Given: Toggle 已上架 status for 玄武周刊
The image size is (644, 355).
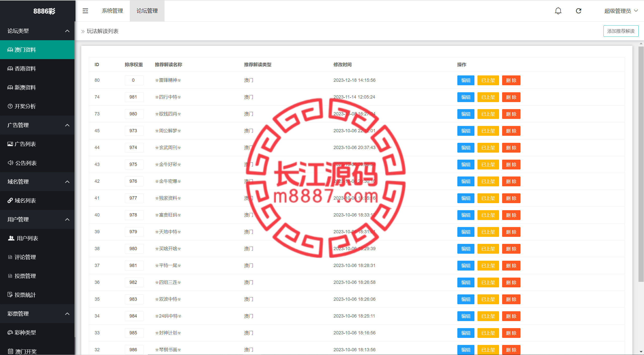Looking at the screenshot, I should [x=488, y=148].
